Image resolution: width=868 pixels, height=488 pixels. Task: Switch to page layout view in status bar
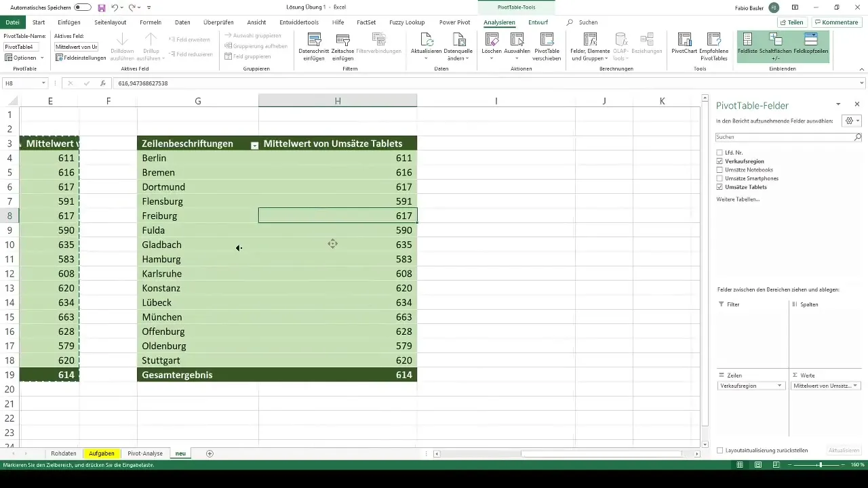[759, 465]
